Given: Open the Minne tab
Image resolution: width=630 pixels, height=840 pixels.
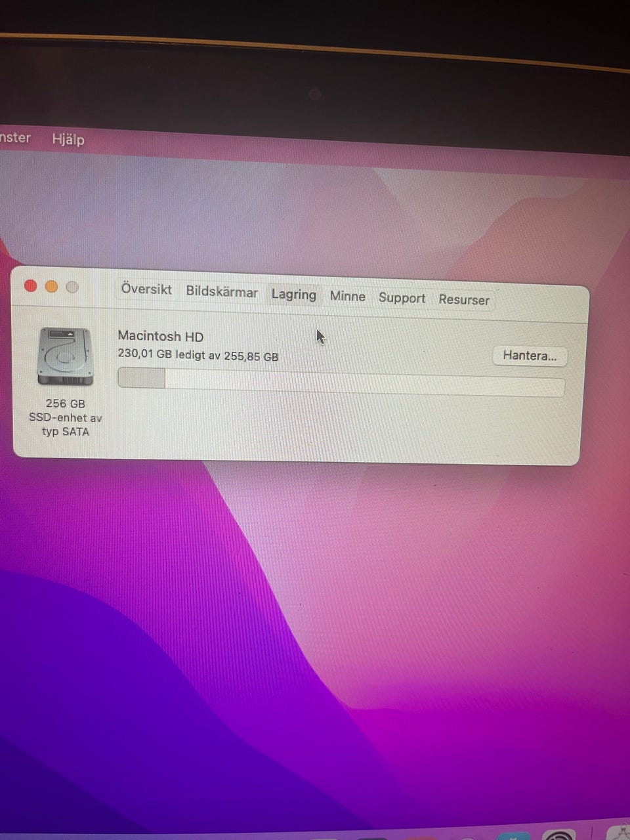Looking at the screenshot, I should (347, 296).
